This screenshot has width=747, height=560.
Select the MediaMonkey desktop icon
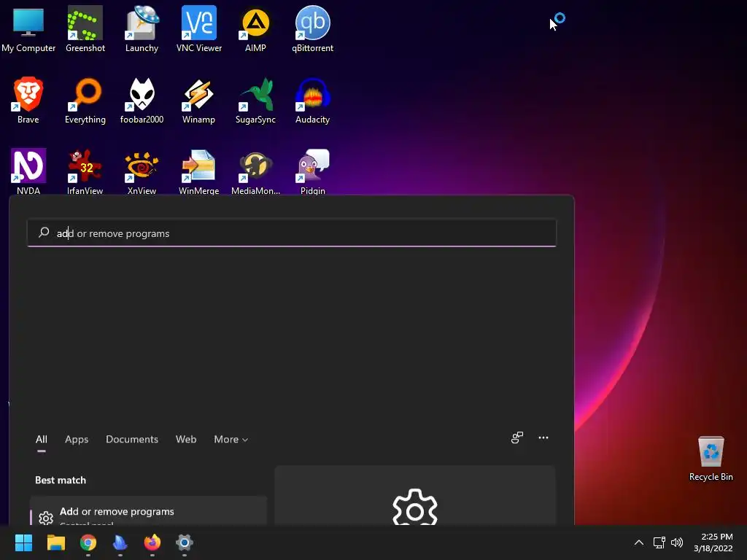point(255,171)
